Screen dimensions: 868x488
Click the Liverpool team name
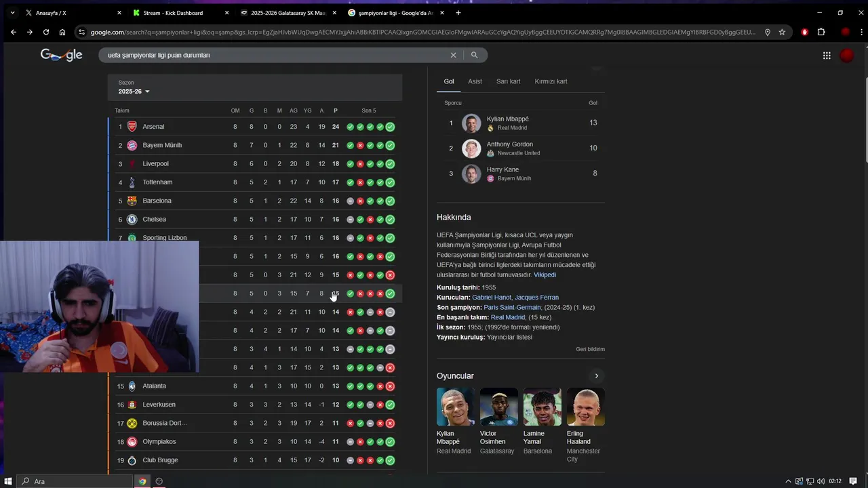pos(155,164)
